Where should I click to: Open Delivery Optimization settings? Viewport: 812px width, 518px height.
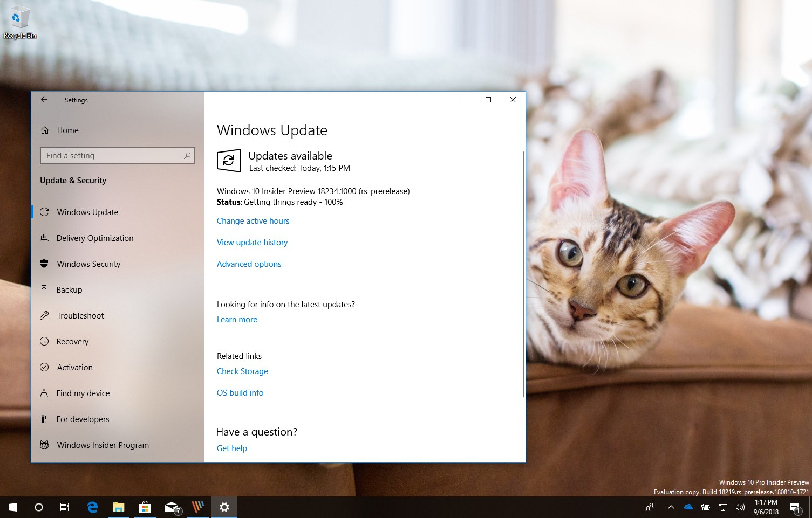pos(118,238)
